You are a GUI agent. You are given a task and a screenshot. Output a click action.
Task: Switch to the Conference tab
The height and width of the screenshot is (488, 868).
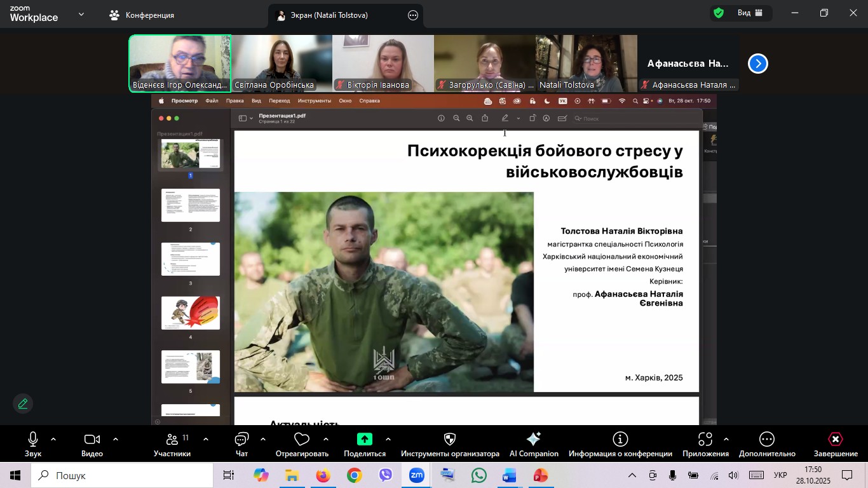pos(142,15)
